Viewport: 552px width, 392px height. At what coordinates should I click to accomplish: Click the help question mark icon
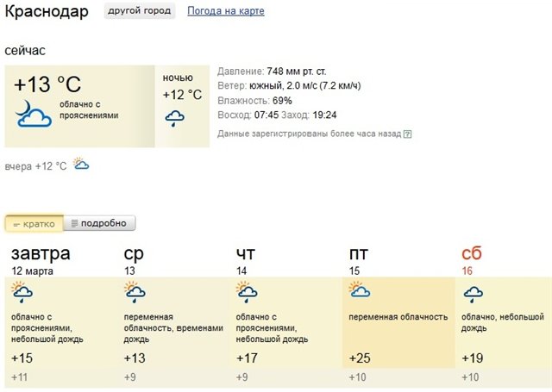click(407, 134)
